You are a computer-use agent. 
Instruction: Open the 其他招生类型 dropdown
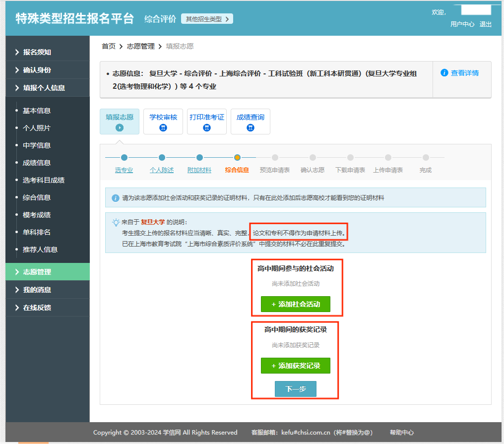point(207,19)
